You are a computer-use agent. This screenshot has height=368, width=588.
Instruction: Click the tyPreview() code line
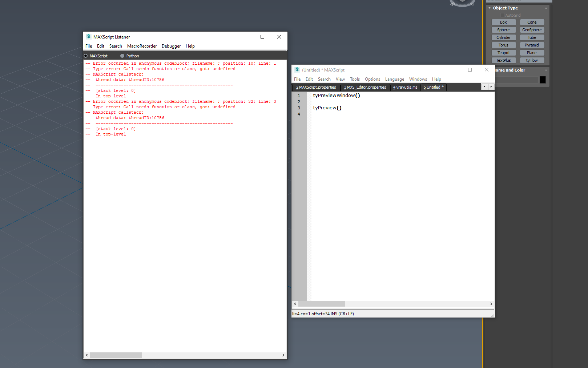point(327,108)
